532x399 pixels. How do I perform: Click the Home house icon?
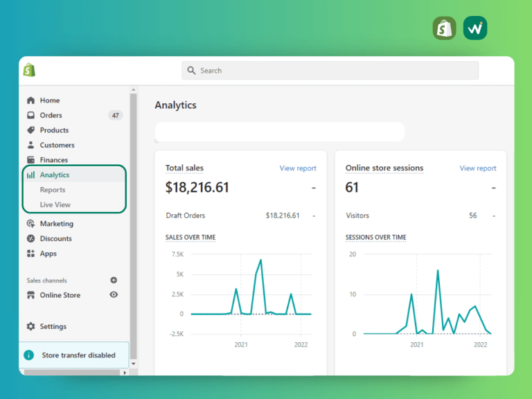[x=31, y=100]
